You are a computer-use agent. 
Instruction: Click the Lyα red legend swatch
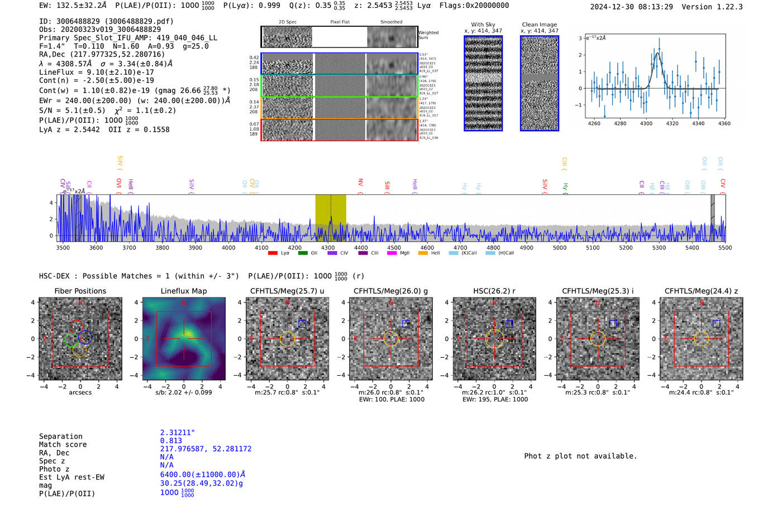pyautogui.click(x=273, y=253)
